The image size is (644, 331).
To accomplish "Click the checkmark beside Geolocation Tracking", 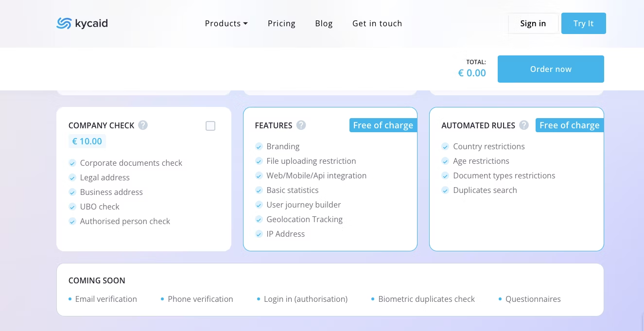I will (x=259, y=220).
